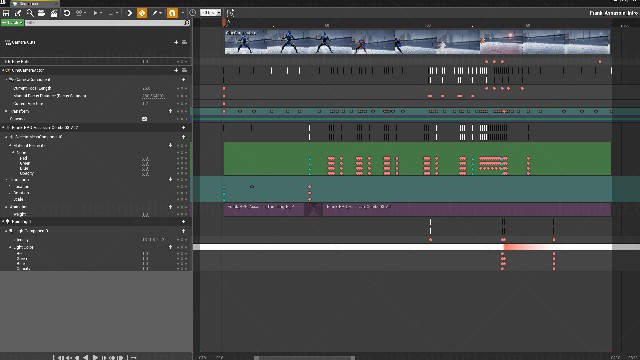The width and height of the screenshot is (640, 360).
Task: Collapse the CameraComponent track
Action: [x=6, y=80]
